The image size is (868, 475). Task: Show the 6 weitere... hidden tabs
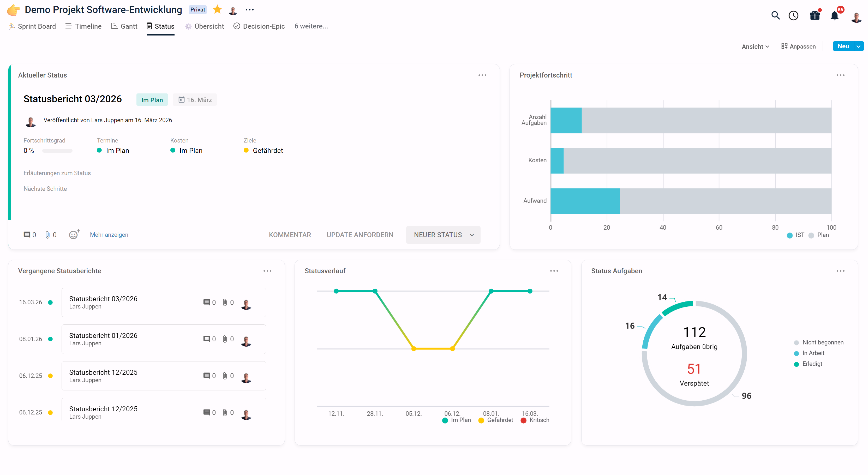click(x=311, y=26)
